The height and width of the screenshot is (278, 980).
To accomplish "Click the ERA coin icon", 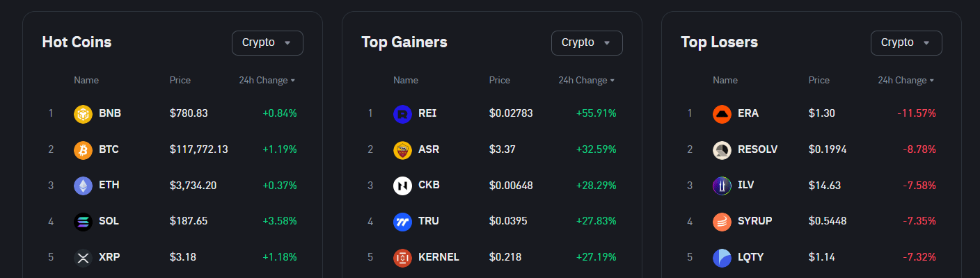I will 722,113.
